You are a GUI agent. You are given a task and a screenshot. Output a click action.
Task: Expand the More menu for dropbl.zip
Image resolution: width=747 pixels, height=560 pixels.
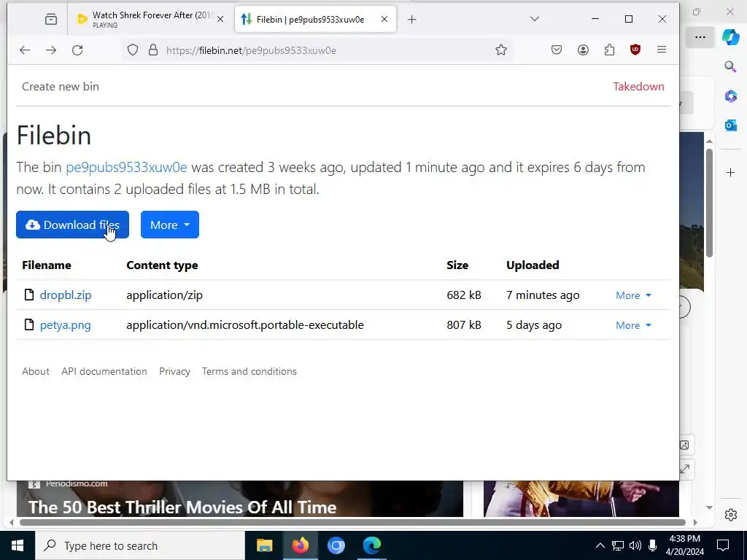pos(633,296)
